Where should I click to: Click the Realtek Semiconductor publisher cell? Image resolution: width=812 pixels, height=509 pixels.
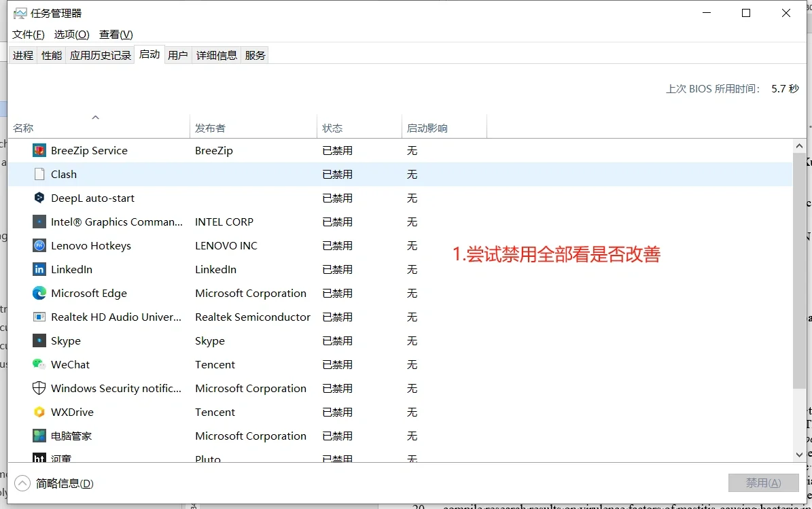pos(253,317)
